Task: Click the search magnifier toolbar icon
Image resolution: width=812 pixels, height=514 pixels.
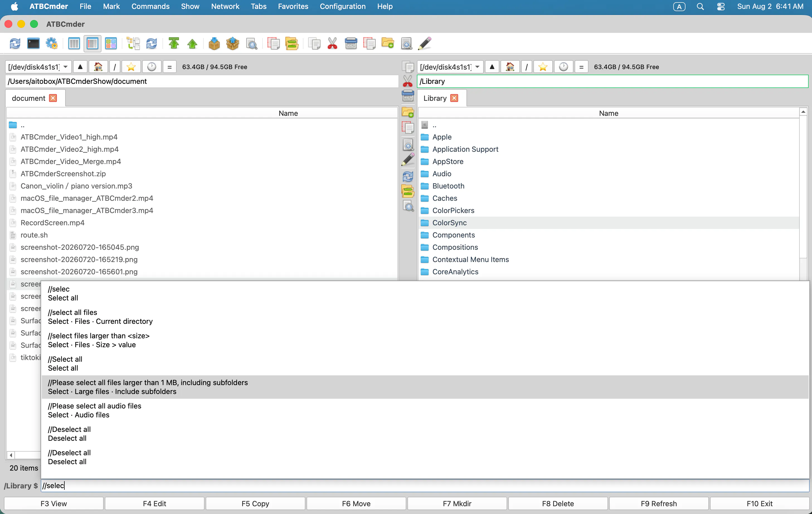Action: coord(252,44)
